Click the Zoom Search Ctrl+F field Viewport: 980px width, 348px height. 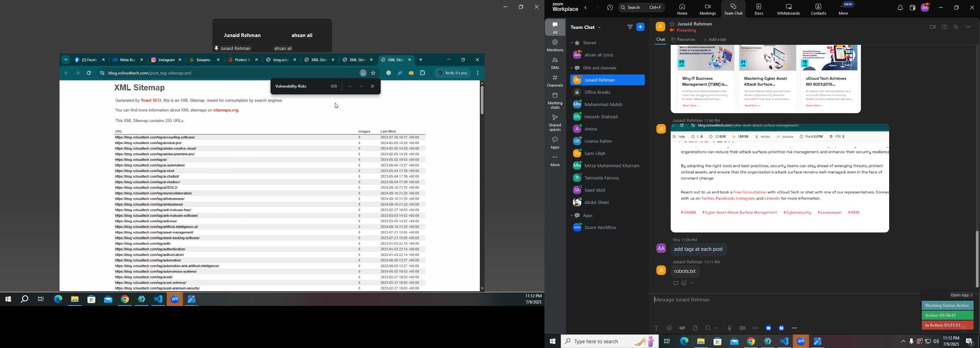(x=642, y=7)
